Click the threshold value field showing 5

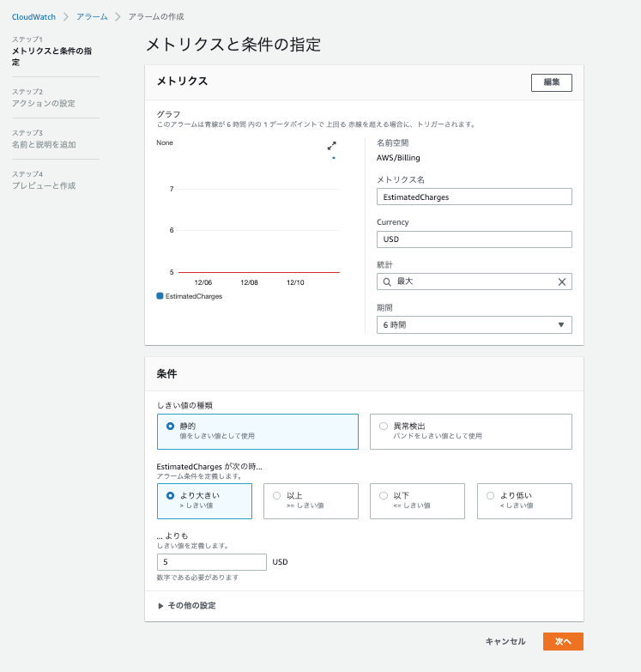coord(212,562)
